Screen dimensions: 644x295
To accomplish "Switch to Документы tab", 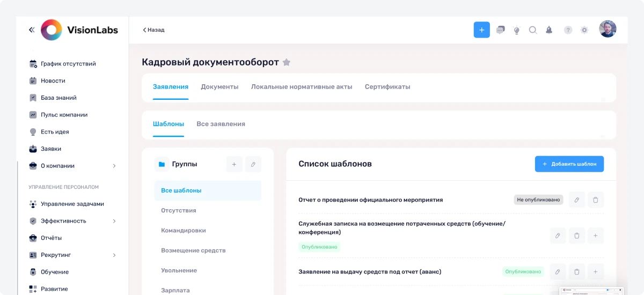I will (x=219, y=87).
